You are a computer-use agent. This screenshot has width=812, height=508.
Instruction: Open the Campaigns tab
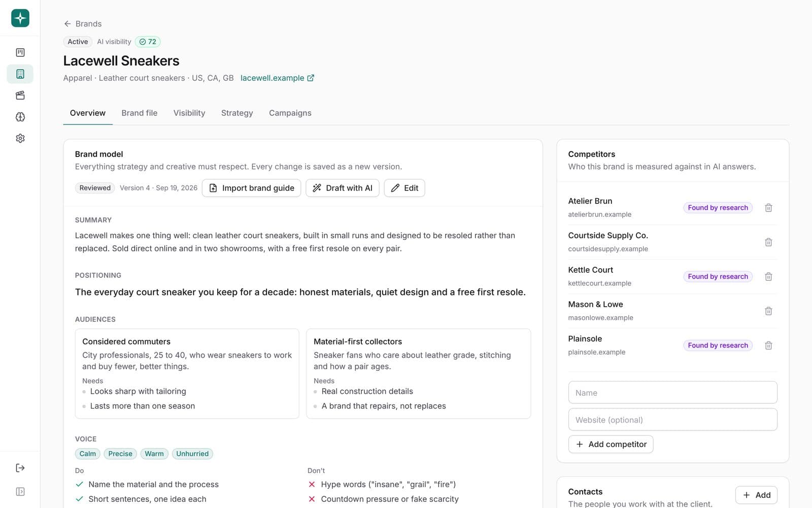[290, 113]
